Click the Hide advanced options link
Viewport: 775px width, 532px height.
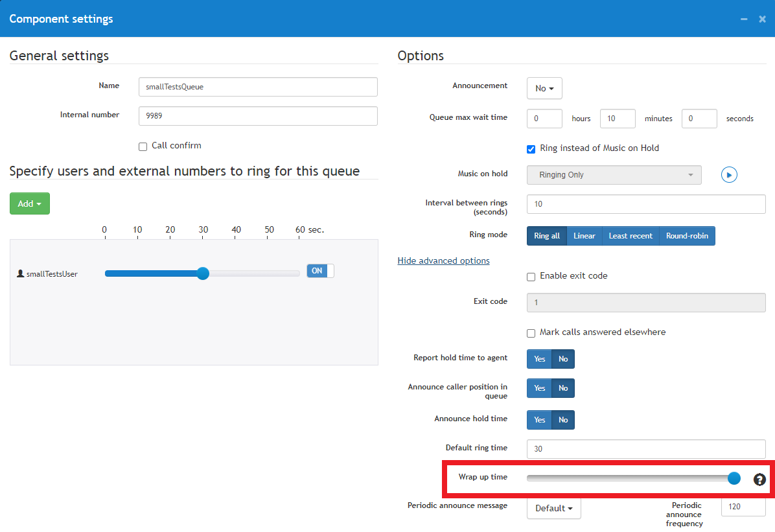[443, 260]
